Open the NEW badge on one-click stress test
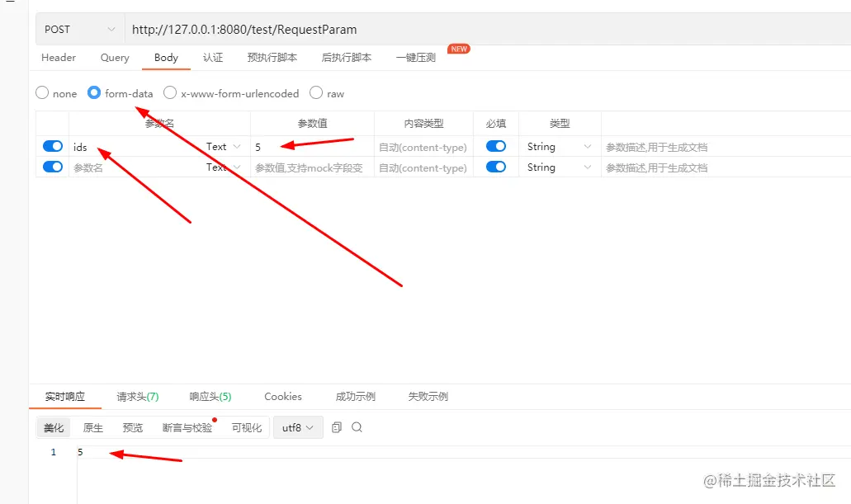 pos(459,49)
